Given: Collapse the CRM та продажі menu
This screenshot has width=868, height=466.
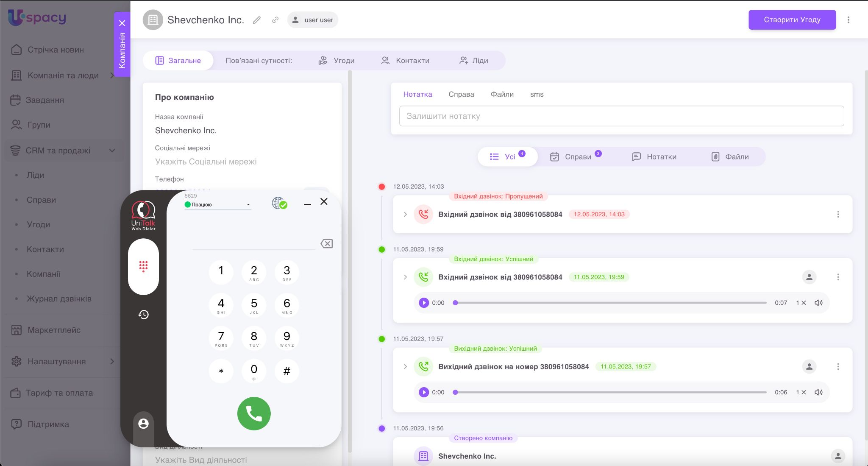Looking at the screenshot, I should pyautogui.click(x=112, y=151).
